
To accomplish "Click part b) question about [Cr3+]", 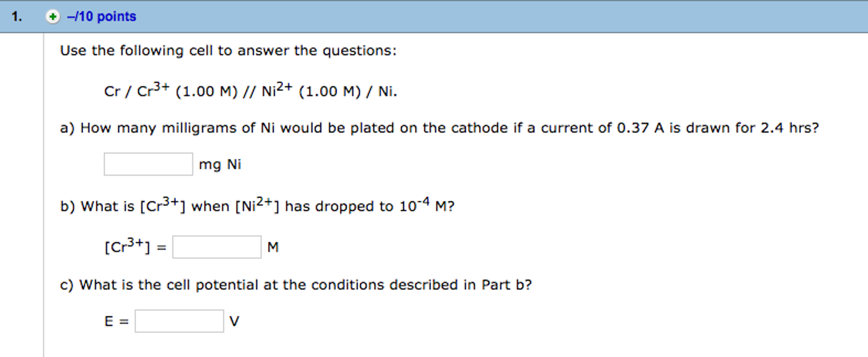I will [x=257, y=206].
